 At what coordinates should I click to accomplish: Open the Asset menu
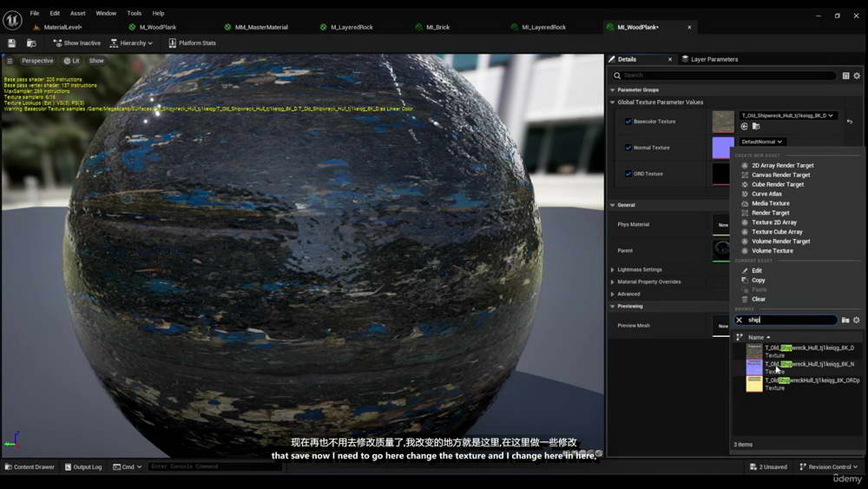click(77, 13)
